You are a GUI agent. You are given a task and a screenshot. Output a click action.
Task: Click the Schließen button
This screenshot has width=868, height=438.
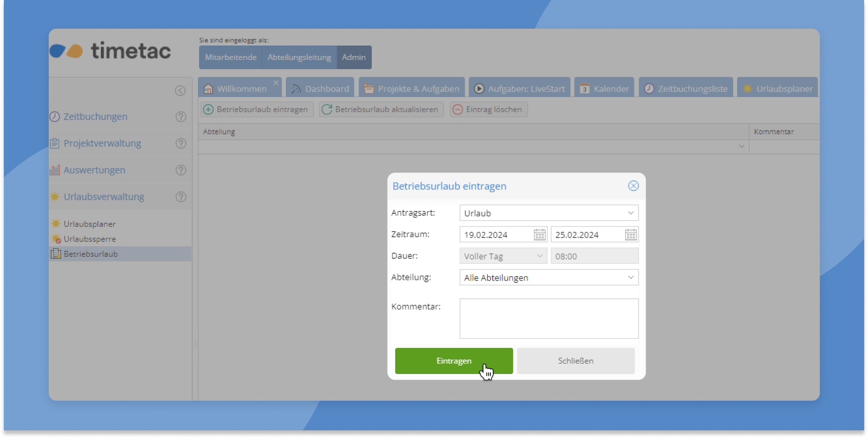click(x=575, y=361)
